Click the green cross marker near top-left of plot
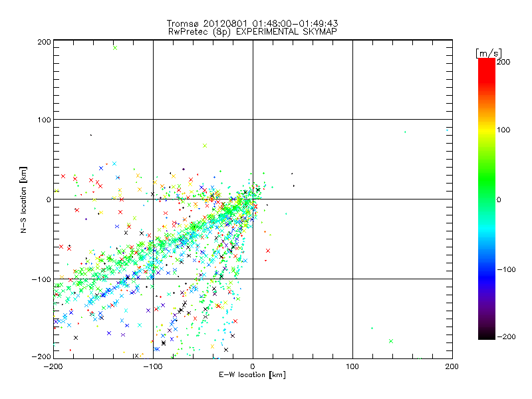 115,48
